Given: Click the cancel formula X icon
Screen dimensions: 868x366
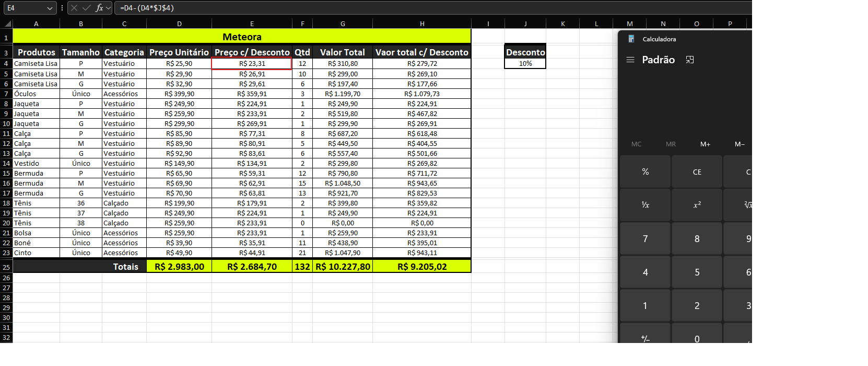Looking at the screenshot, I should (x=74, y=8).
